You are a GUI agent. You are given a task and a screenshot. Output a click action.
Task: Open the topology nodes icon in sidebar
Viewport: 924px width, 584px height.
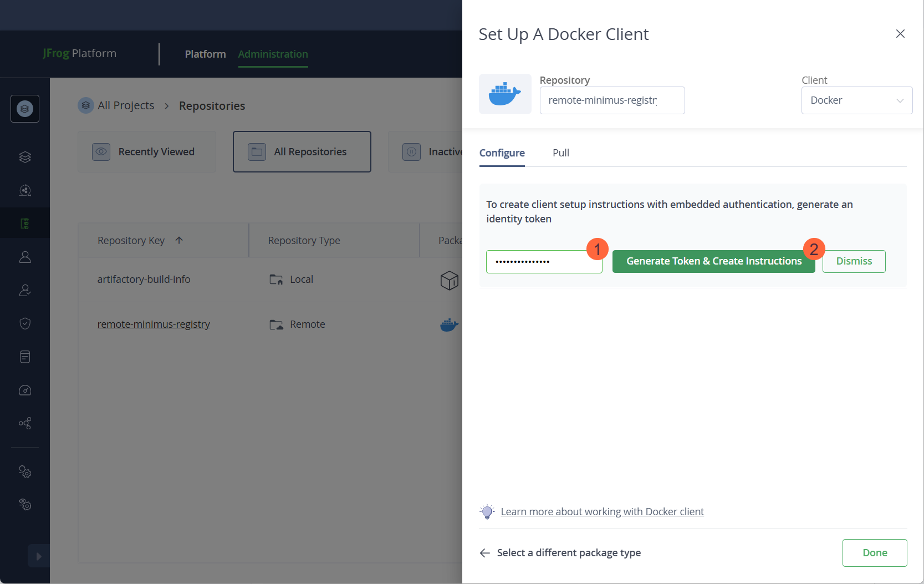pyautogui.click(x=24, y=423)
